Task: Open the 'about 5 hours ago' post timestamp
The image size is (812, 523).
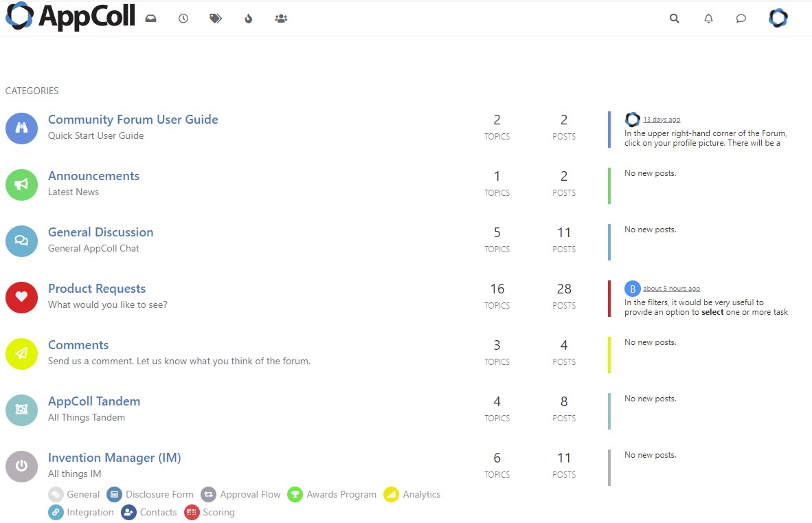Action: click(x=671, y=289)
